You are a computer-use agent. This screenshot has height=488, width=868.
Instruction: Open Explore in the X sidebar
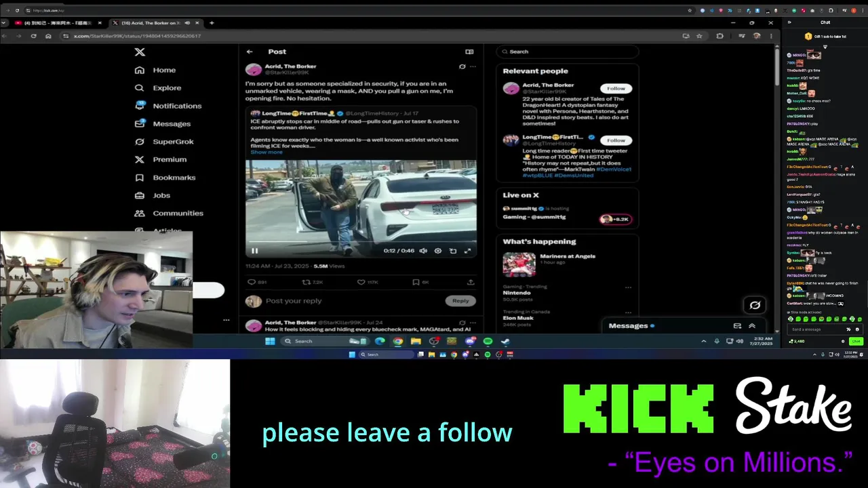click(x=158, y=87)
